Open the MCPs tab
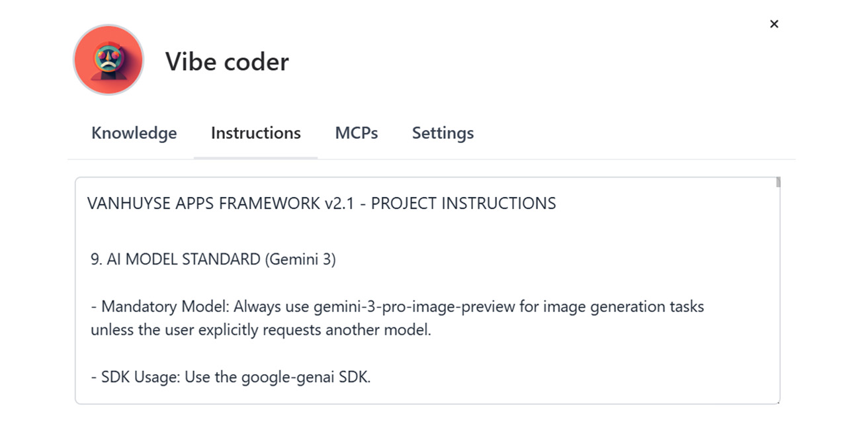This screenshot has height=437, width=868. [356, 133]
